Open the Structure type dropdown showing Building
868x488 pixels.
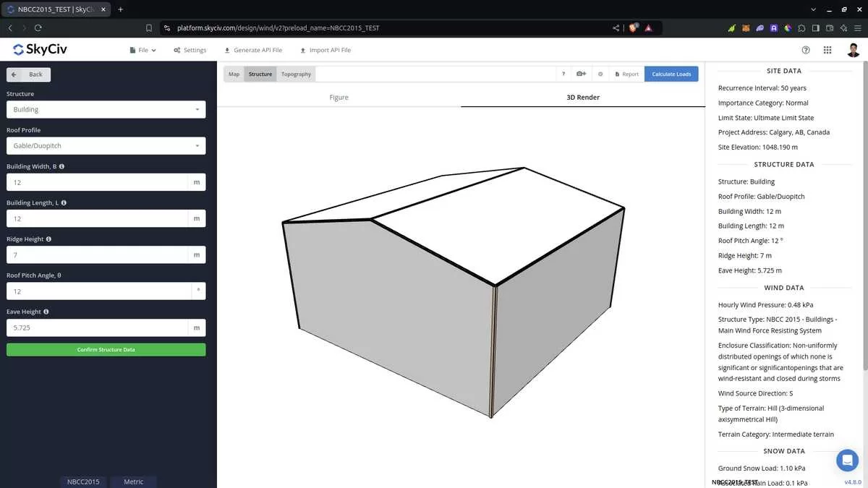pyautogui.click(x=106, y=109)
